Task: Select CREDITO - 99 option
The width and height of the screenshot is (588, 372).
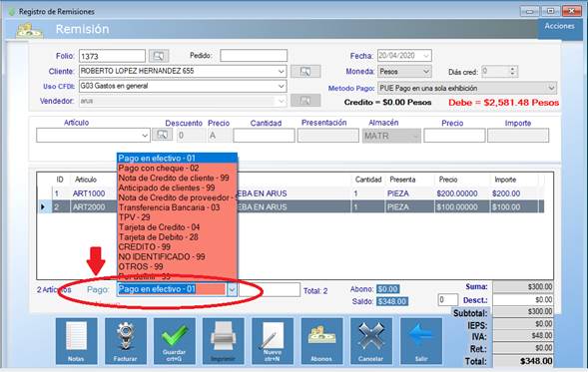Action: 177,247
